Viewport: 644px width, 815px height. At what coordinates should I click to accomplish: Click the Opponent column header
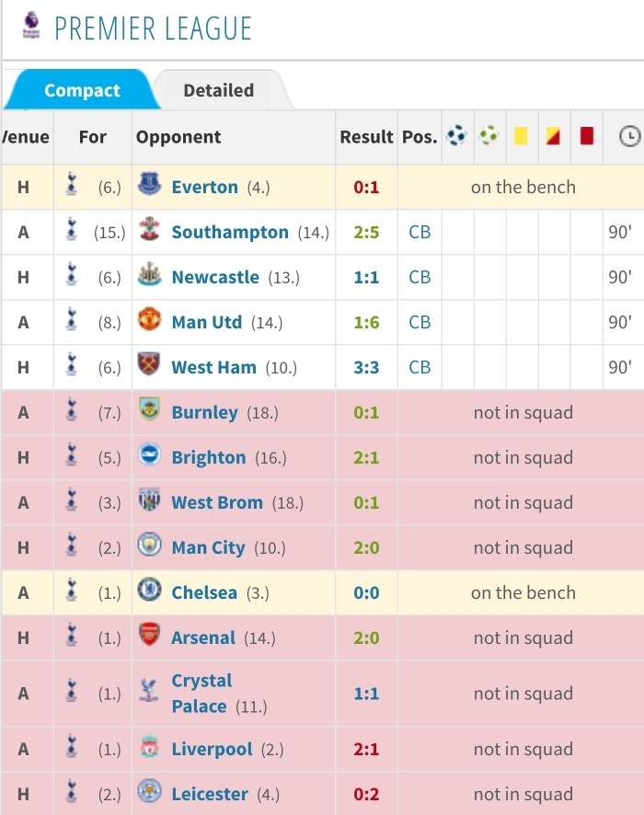178,137
